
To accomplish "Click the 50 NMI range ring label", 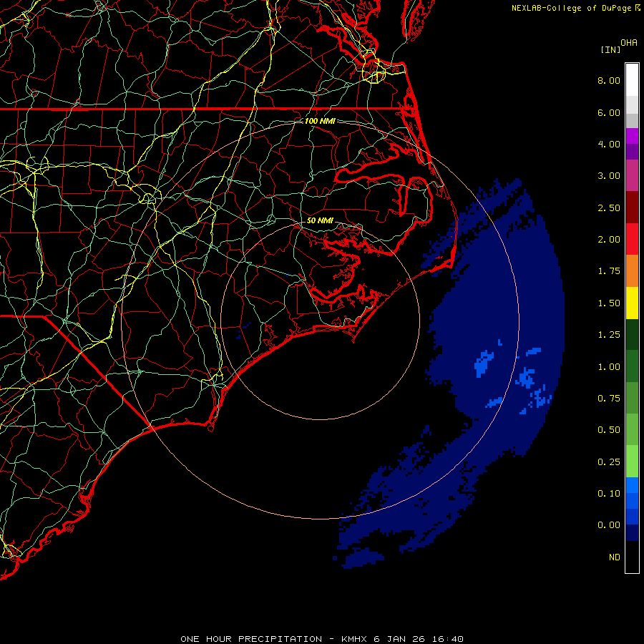I will pos(320,220).
